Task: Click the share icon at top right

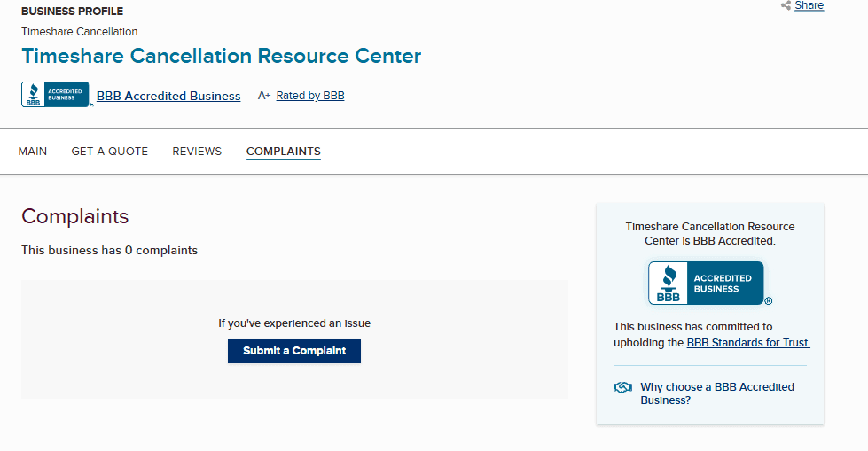Action: pos(786,6)
